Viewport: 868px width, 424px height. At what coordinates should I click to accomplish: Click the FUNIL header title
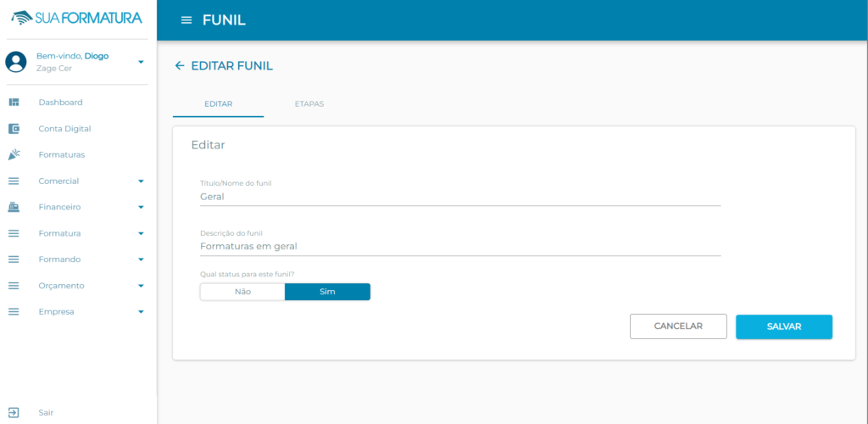[x=224, y=20]
